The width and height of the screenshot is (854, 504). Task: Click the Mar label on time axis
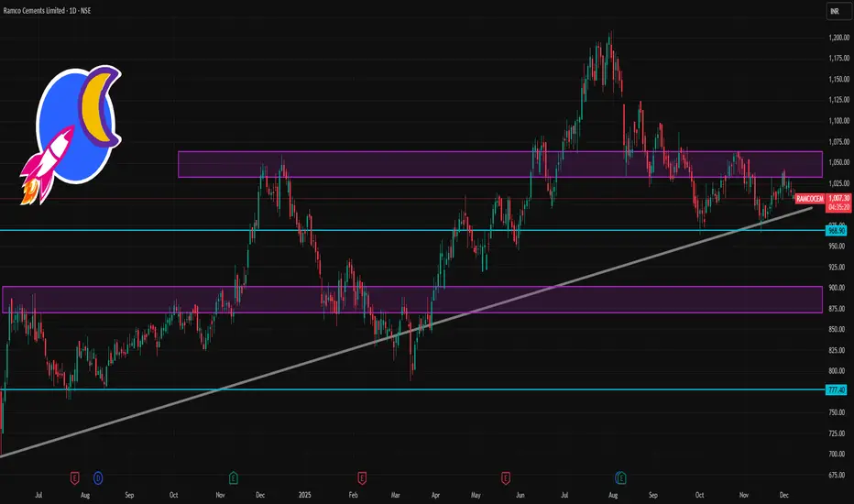coord(396,495)
